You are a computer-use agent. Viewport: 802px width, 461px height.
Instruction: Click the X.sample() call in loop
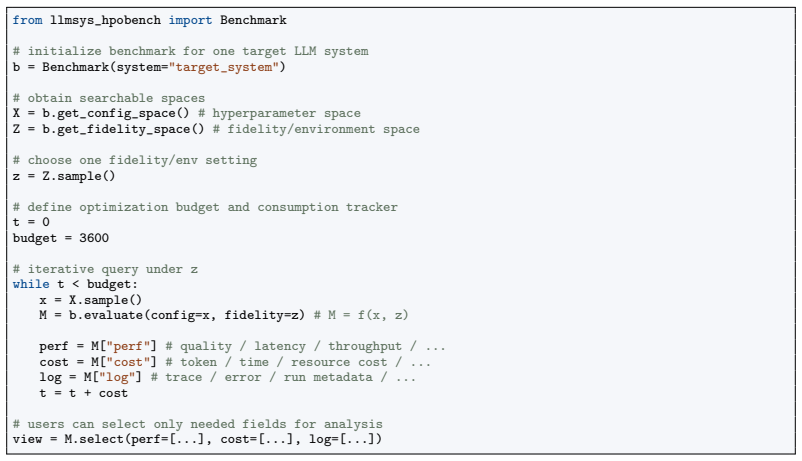105,300
